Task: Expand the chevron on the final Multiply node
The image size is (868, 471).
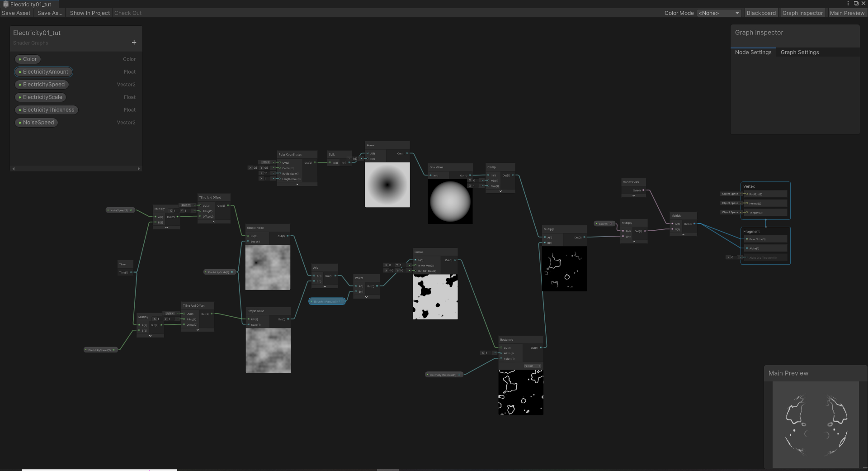Action: coord(683,234)
